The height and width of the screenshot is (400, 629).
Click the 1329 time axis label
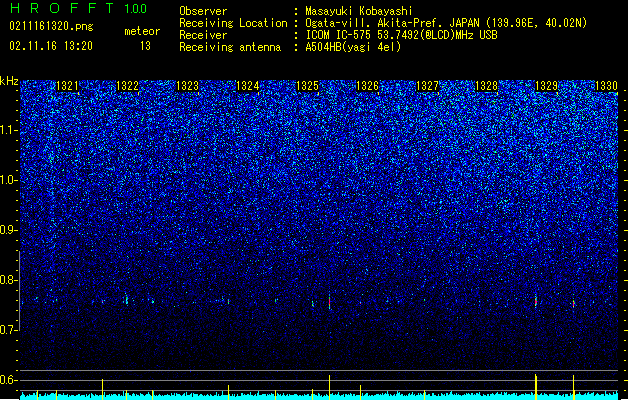coord(547,86)
